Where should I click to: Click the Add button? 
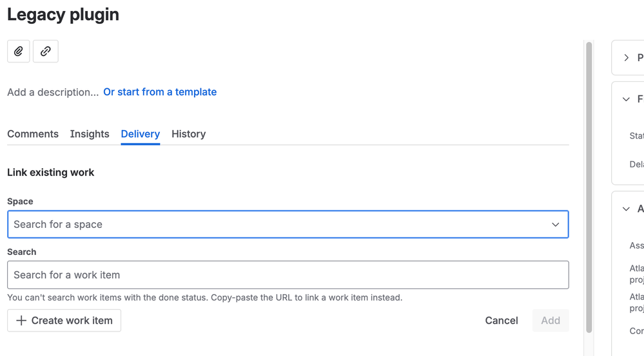click(x=551, y=321)
